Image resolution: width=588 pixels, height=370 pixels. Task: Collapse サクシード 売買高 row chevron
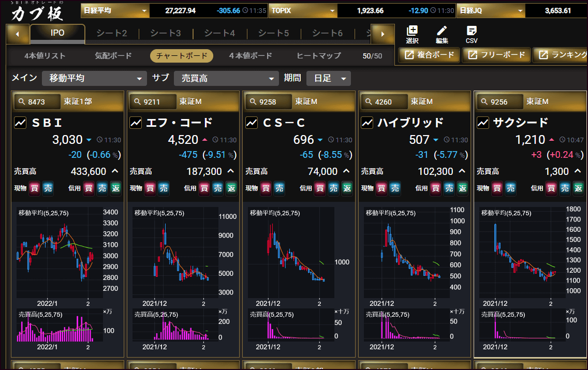pyautogui.click(x=578, y=171)
